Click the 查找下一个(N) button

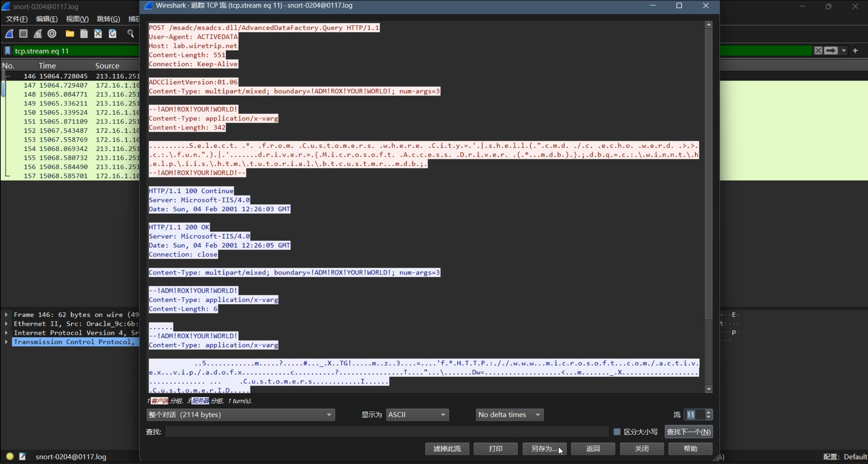point(689,432)
